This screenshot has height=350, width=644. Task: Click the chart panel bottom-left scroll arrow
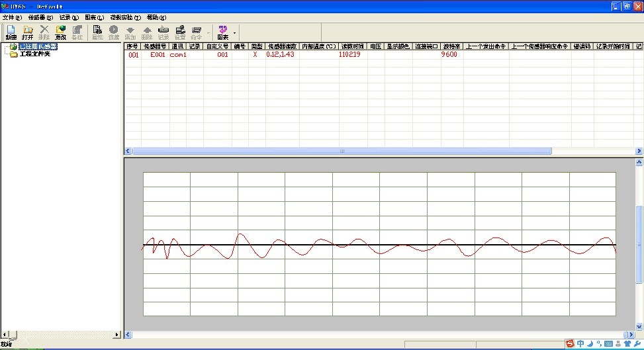[x=128, y=335]
